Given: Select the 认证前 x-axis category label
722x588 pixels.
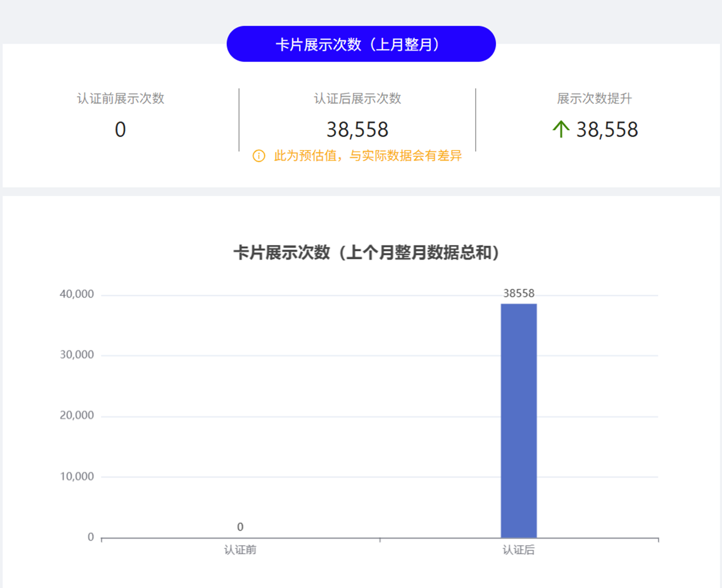Looking at the screenshot, I should (x=240, y=550).
